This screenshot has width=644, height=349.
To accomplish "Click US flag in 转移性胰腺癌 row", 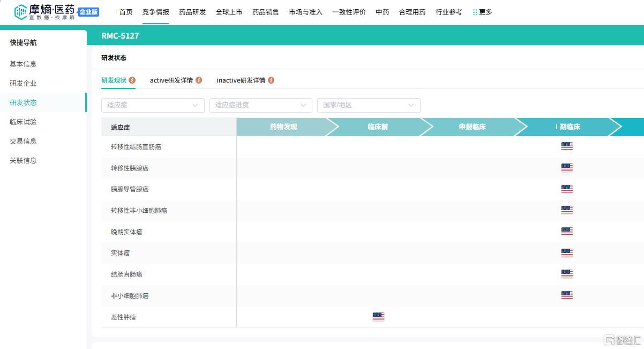I will coord(567,168).
